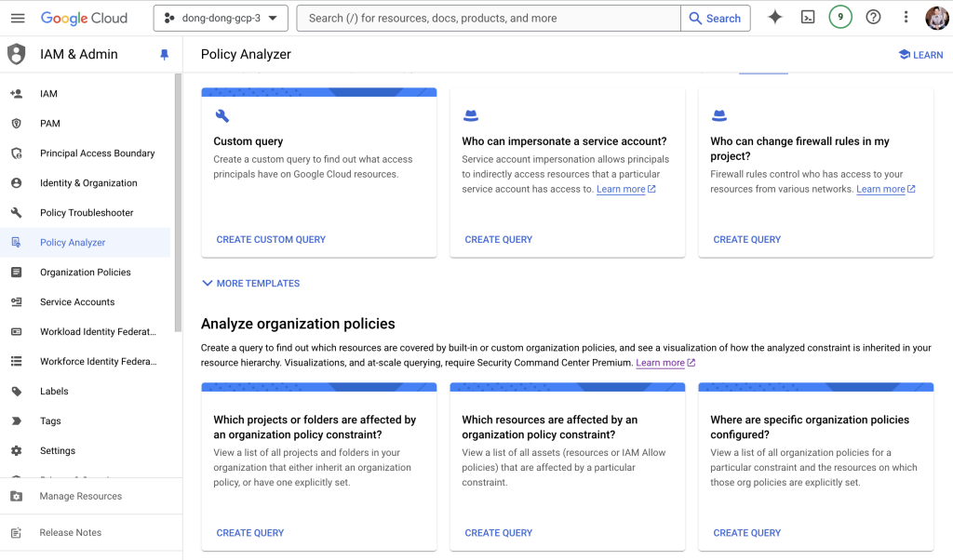Create query for where policies are configured

pyautogui.click(x=747, y=533)
